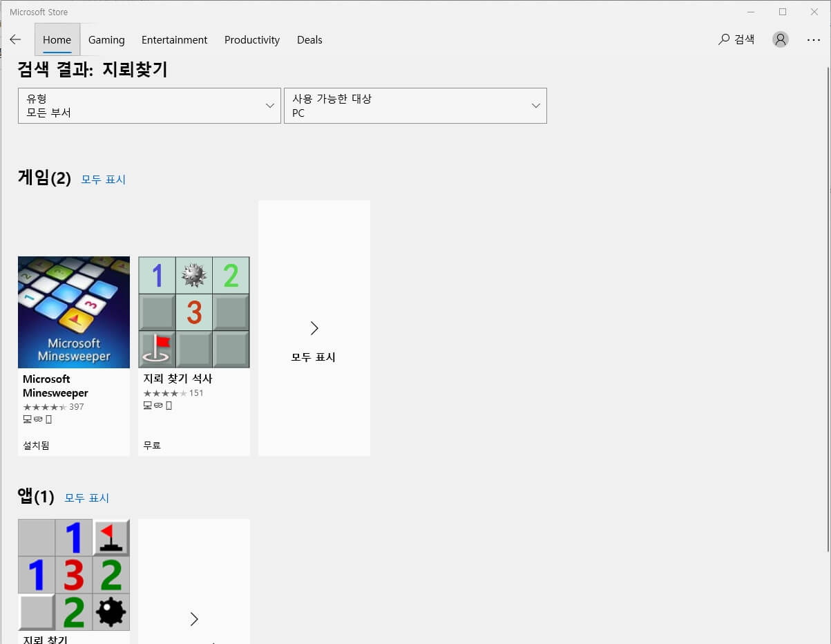Open the user account avatar

781,39
